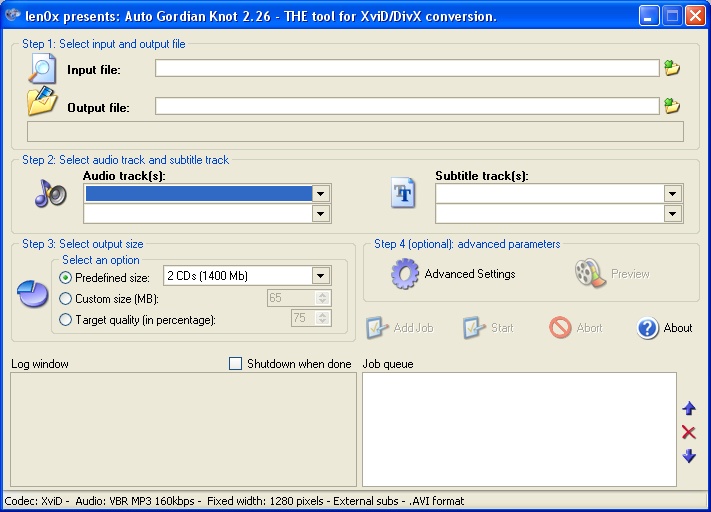Select the Custom size (MB) radio option
711x512 pixels.
click(x=65, y=298)
